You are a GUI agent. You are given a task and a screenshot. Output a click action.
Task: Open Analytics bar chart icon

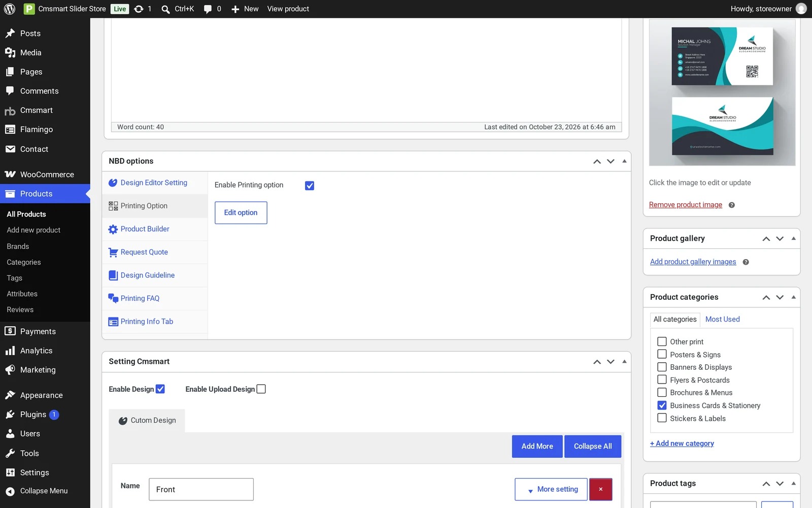(x=10, y=351)
